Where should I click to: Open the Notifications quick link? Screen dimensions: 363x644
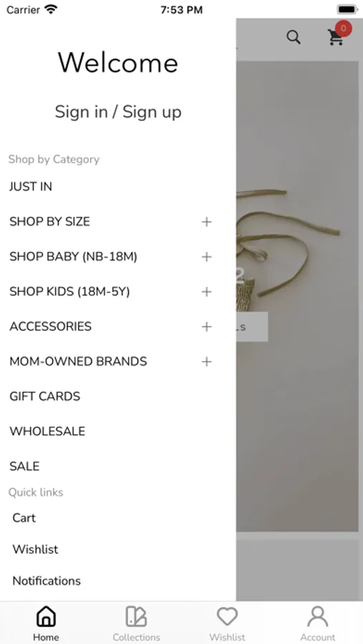click(x=47, y=581)
